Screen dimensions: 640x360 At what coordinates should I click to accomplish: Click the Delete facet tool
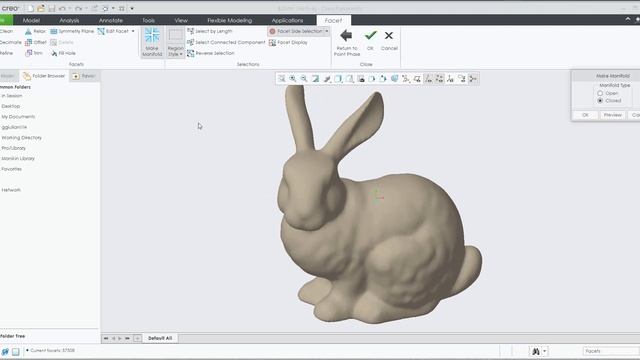pyautogui.click(x=62, y=42)
